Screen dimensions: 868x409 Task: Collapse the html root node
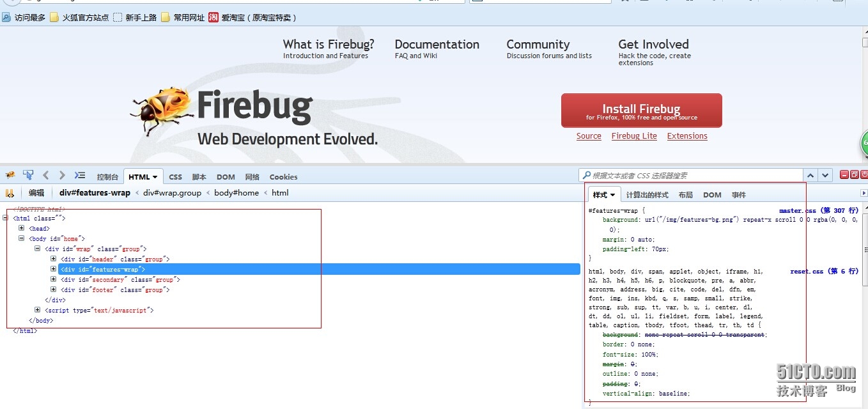click(x=6, y=218)
